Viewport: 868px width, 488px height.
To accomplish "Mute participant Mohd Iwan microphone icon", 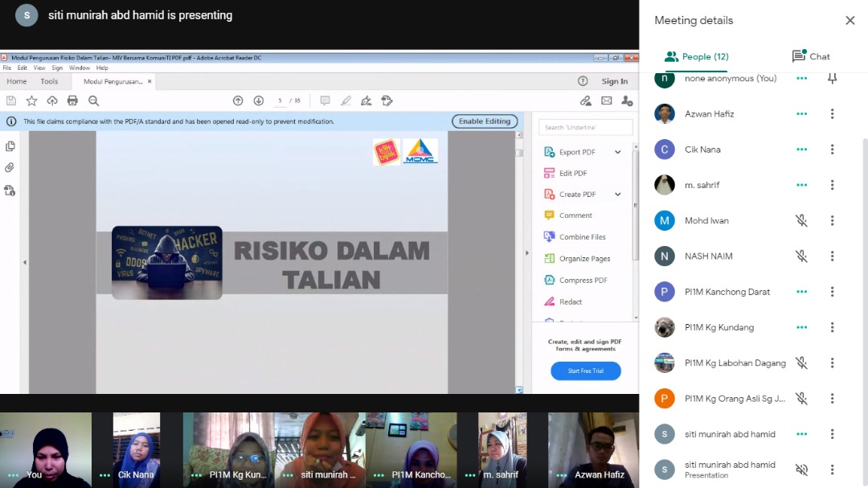I will [x=801, y=220].
